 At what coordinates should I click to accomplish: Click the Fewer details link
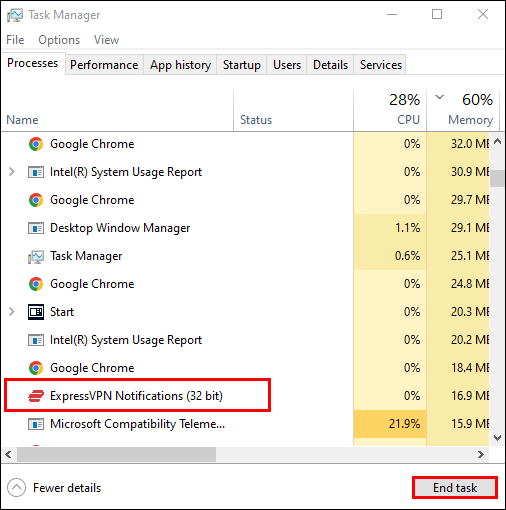[67, 488]
